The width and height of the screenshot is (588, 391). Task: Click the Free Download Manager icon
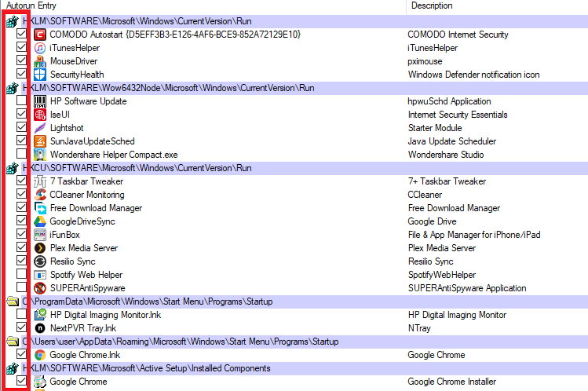tap(40, 208)
